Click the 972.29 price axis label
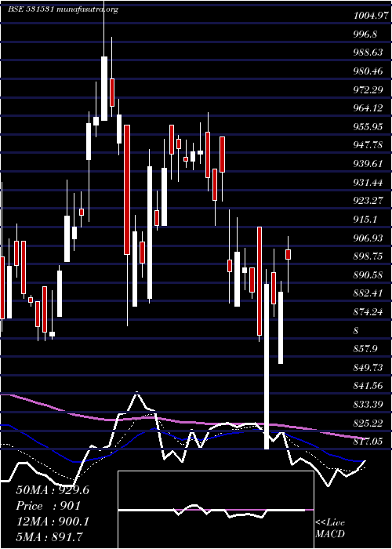Screen dimensions: 392x549 (368, 89)
